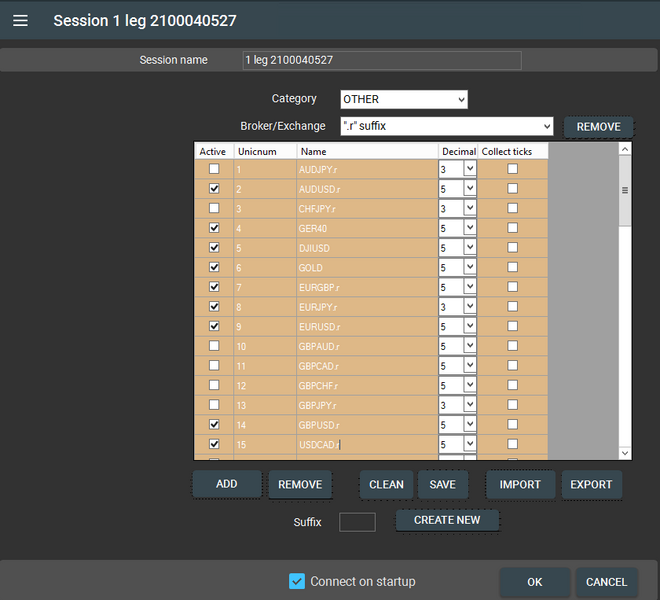This screenshot has height=600, width=660.
Task: Click the Suffix input field
Action: [x=357, y=522]
